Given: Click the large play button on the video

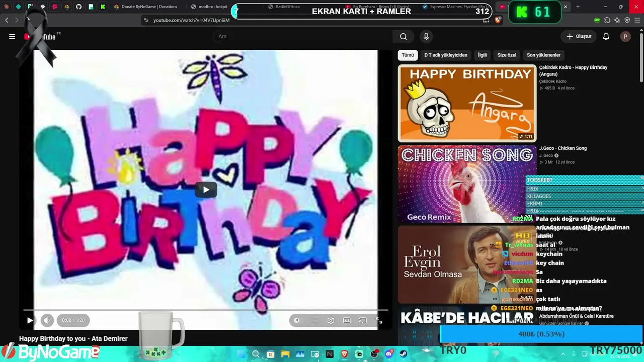Looking at the screenshot, I should point(206,190).
